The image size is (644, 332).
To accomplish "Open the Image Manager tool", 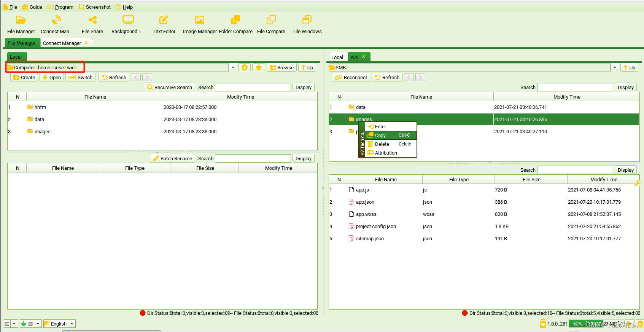I will (x=200, y=20).
